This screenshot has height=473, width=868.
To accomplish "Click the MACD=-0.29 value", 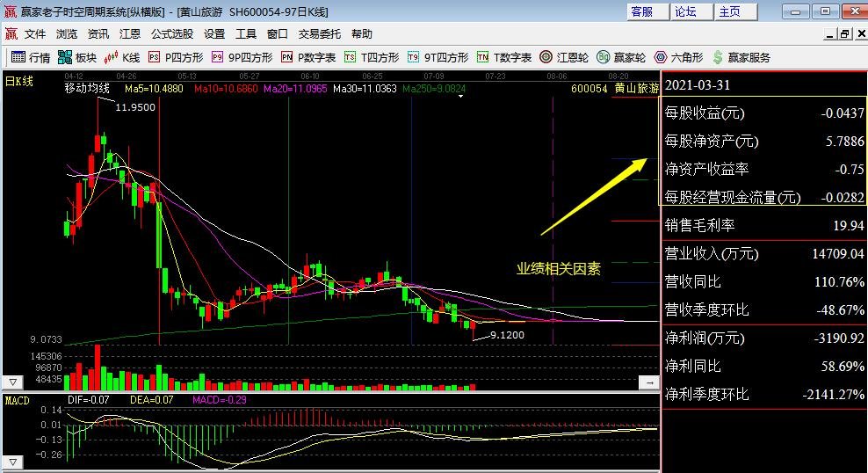I will click(220, 400).
